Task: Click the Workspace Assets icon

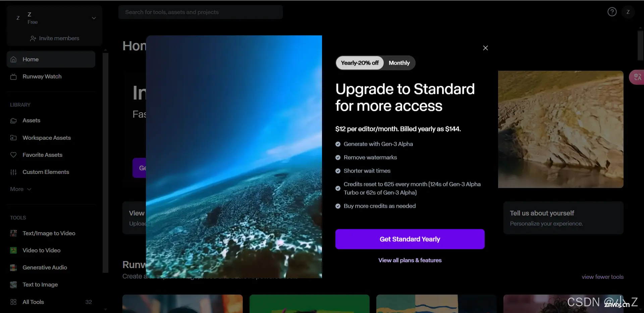Action: [x=13, y=138]
